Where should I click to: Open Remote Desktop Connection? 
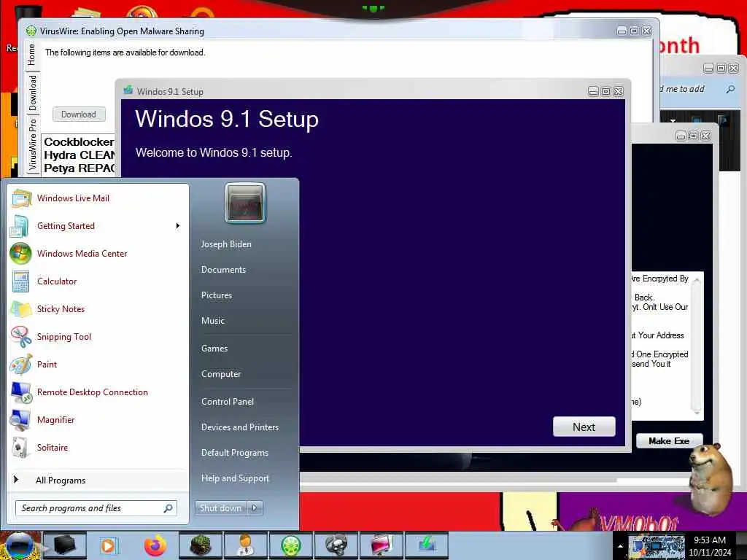click(93, 392)
